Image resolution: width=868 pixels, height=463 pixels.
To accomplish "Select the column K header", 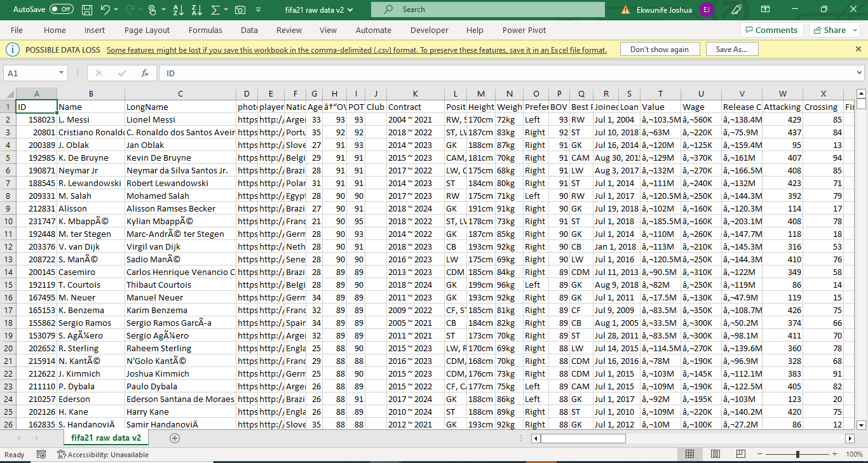I will pos(416,94).
